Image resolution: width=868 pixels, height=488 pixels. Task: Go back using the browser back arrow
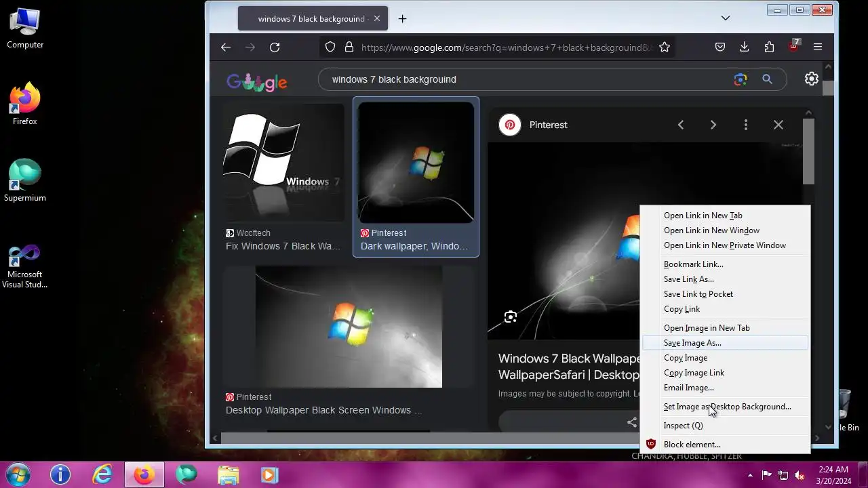pyautogui.click(x=226, y=47)
